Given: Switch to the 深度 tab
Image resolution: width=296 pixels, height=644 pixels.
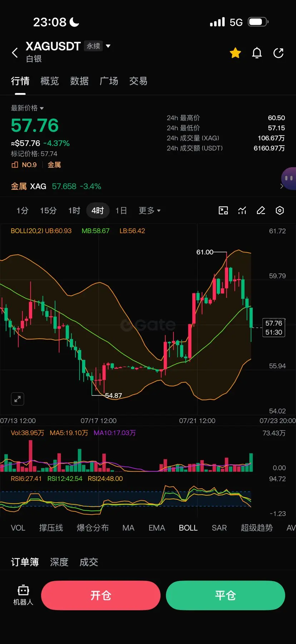Looking at the screenshot, I should 59,562.
